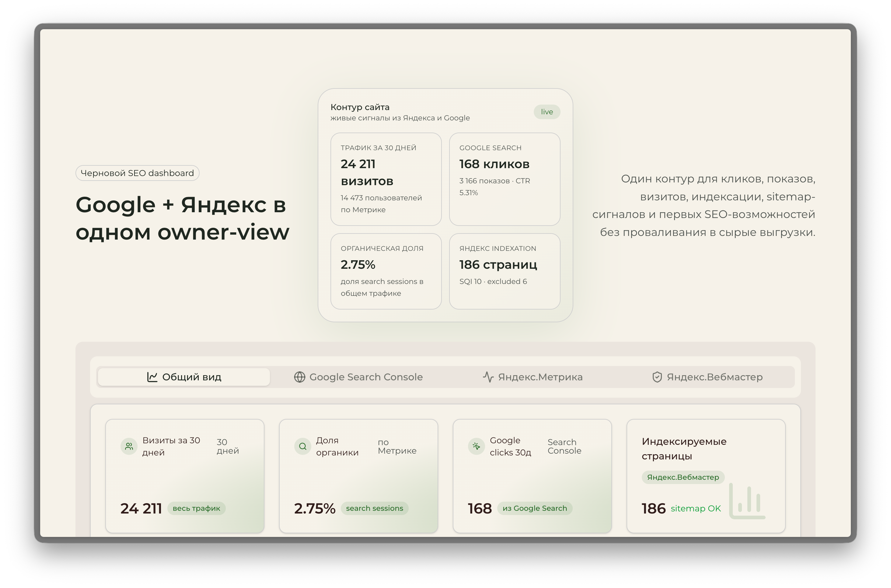Click the весь трафик badge
The height and width of the screenshot is (588, 891).
tap(196, 508)
